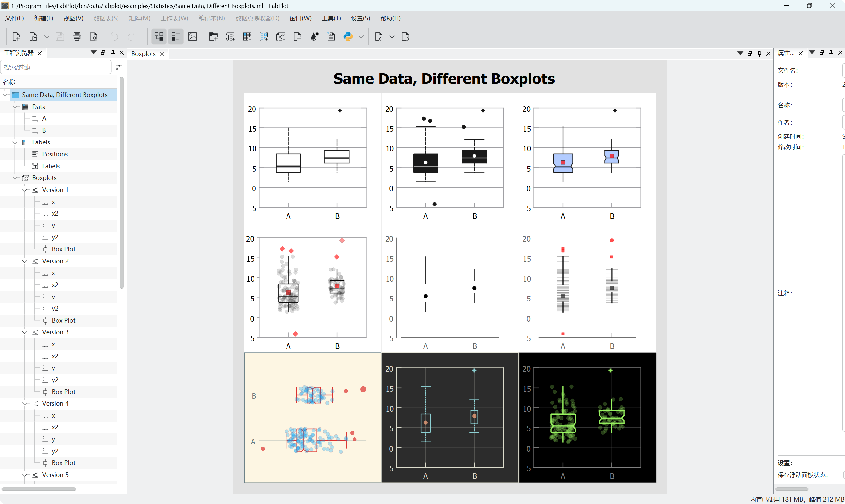
Task: Toggle the project explorer panel button
Action: tap(159, 37)
